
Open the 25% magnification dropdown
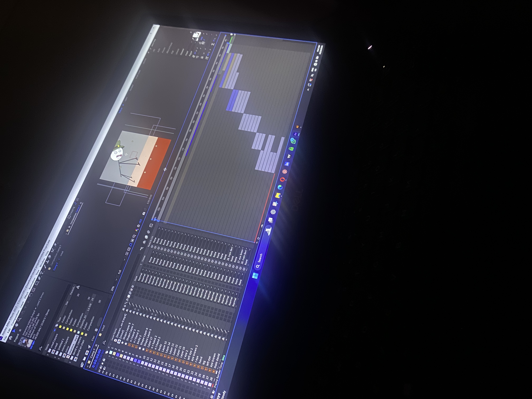114,286
